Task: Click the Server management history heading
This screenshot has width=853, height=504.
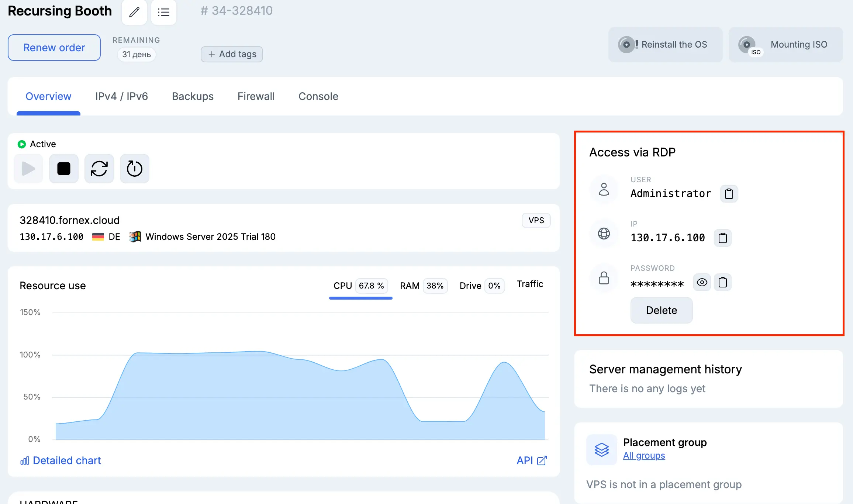Action: tap(666, 369)
